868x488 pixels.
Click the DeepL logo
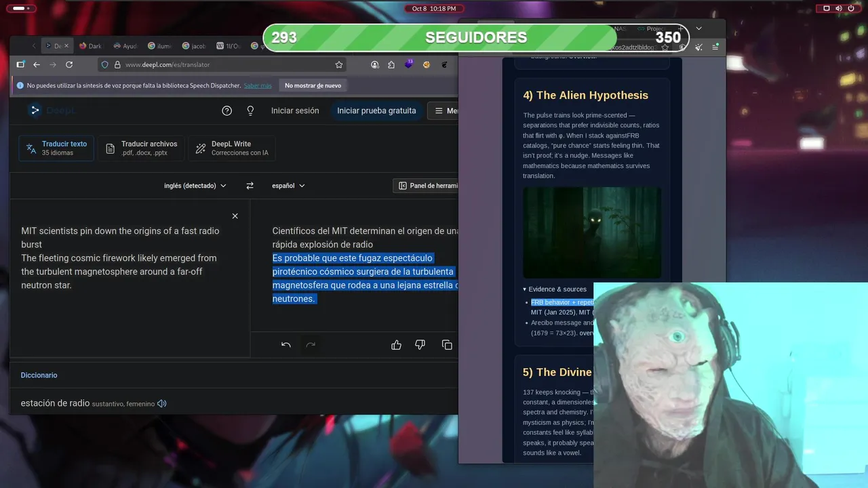52,110
